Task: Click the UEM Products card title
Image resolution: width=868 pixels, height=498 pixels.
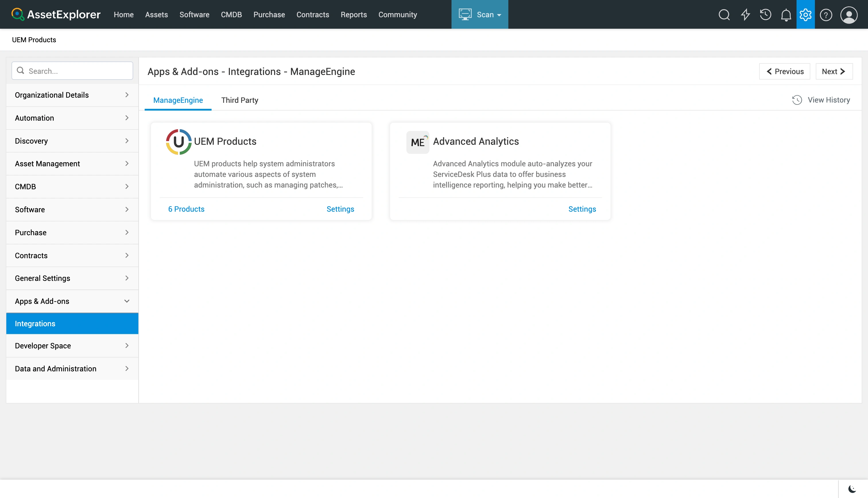Action: 225,141
